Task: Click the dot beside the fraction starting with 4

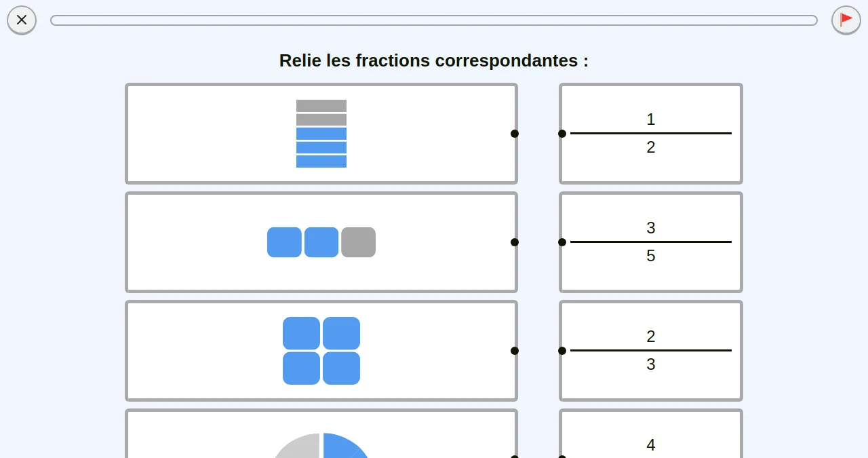Action: [x=562, y=457]
